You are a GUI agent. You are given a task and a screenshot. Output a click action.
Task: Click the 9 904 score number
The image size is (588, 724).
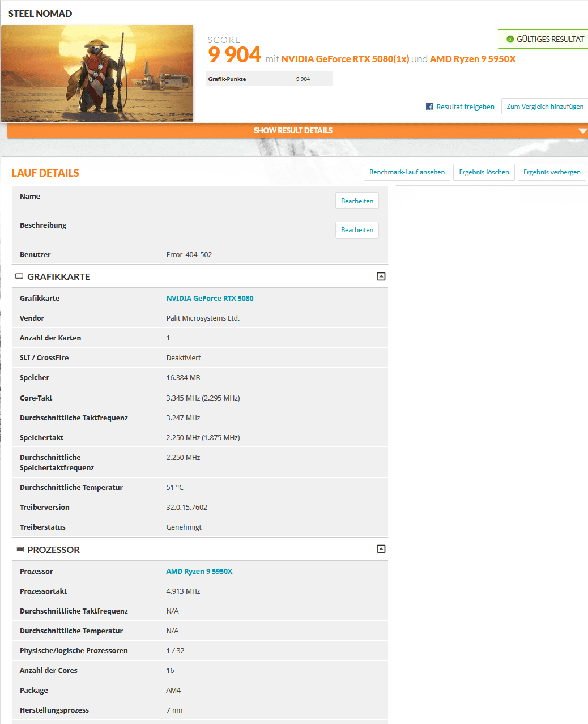tap(235, 55)
